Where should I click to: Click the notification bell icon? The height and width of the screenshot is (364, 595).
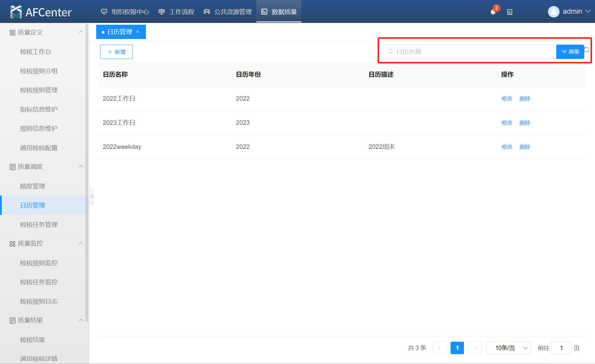493,12
